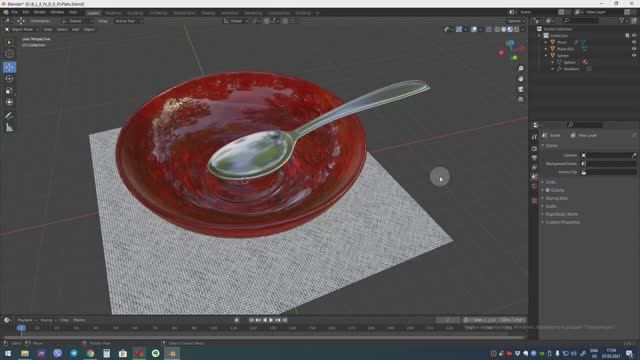Hide the Collection with its eye icon
The height and width of the screenshot is (360, 640).
click(x=634, y=36)
